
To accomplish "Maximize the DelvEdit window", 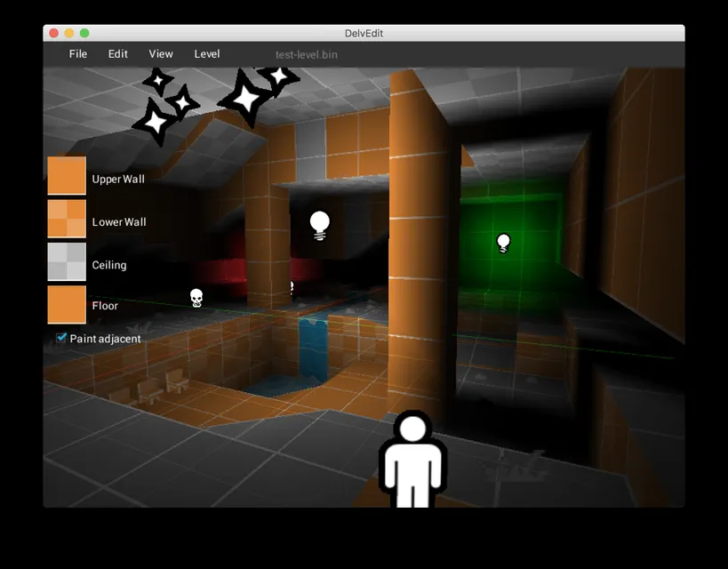I will click(84, 33).
